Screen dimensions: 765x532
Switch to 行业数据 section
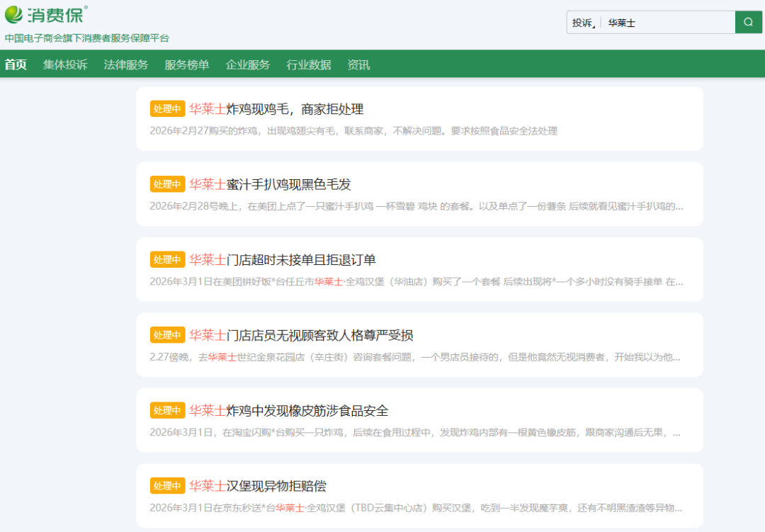coord(309,64)
